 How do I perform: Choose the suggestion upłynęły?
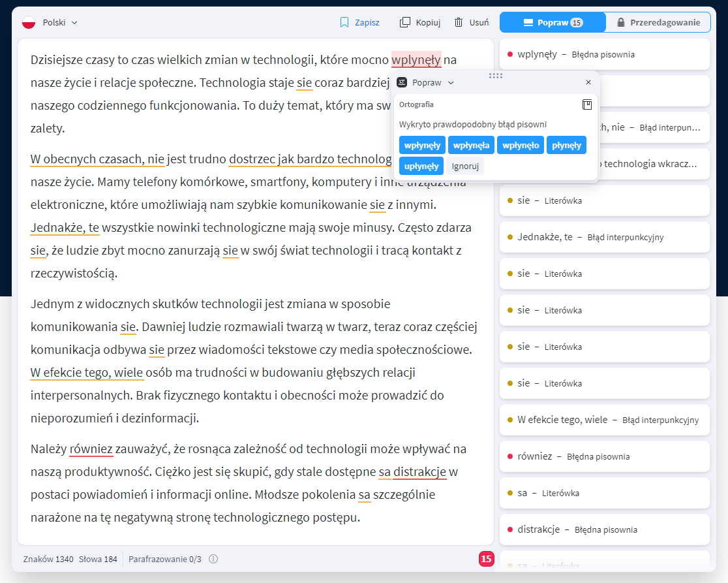tap(421, 166)
